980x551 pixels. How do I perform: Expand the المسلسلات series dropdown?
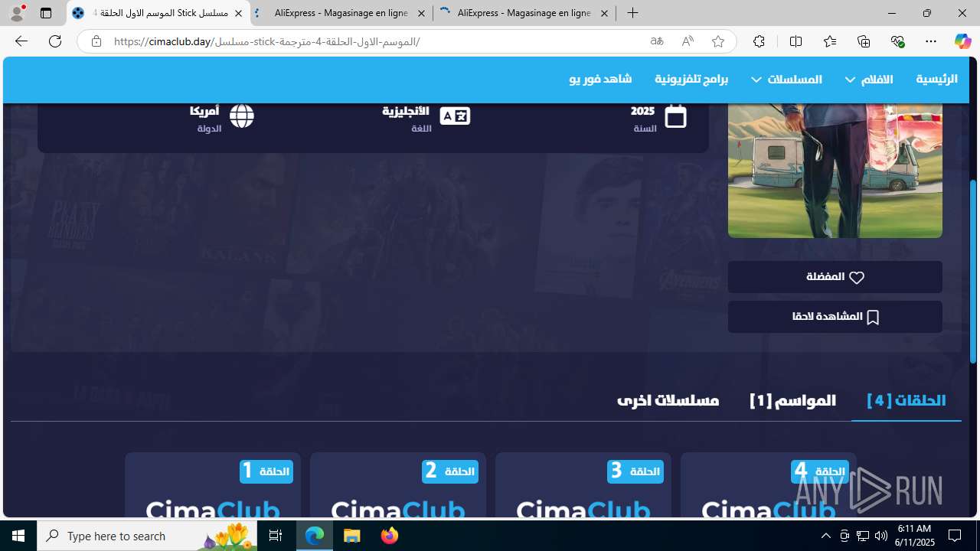[x=786, y=79]
